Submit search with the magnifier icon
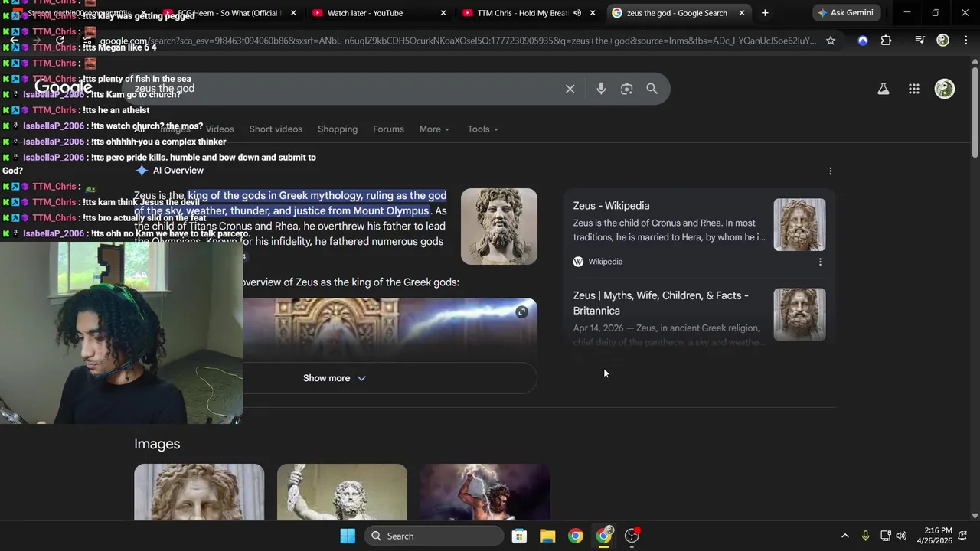Image resolution: width=980 pixels, height=551 pixels. point(652,89)
